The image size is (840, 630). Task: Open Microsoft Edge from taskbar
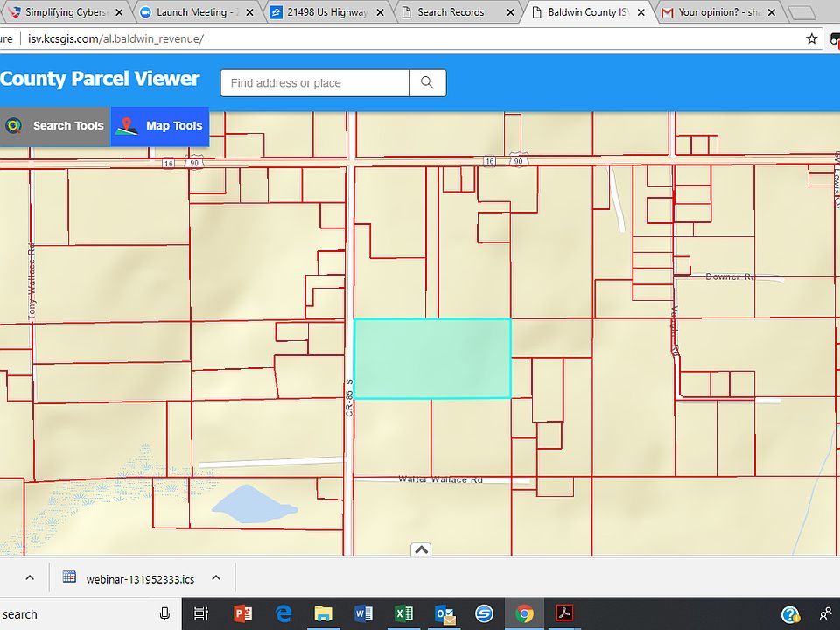click(x=283, y=613)
